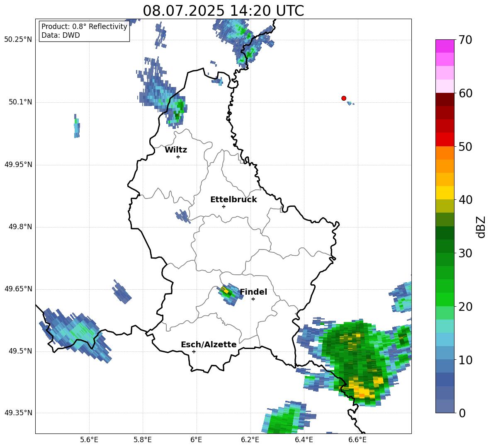The height and width of the screenshot is (448, 491).
Task: Click the Wiltz city label
Action: coord(176,150)
